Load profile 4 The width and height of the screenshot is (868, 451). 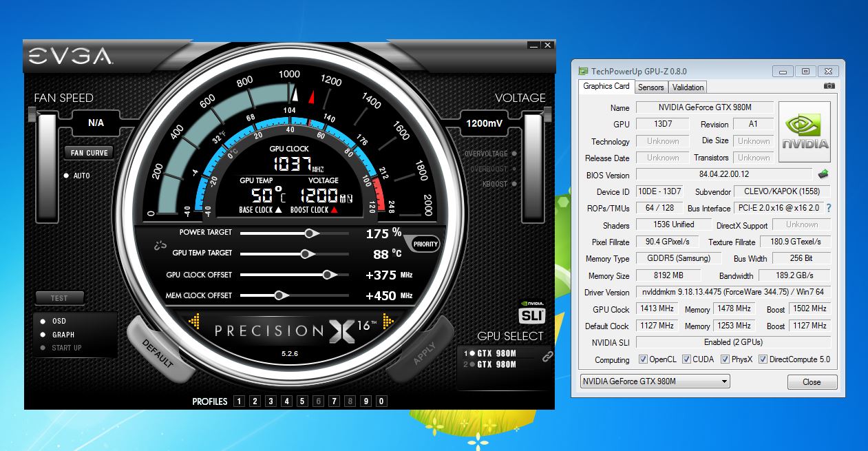(286, 401)
